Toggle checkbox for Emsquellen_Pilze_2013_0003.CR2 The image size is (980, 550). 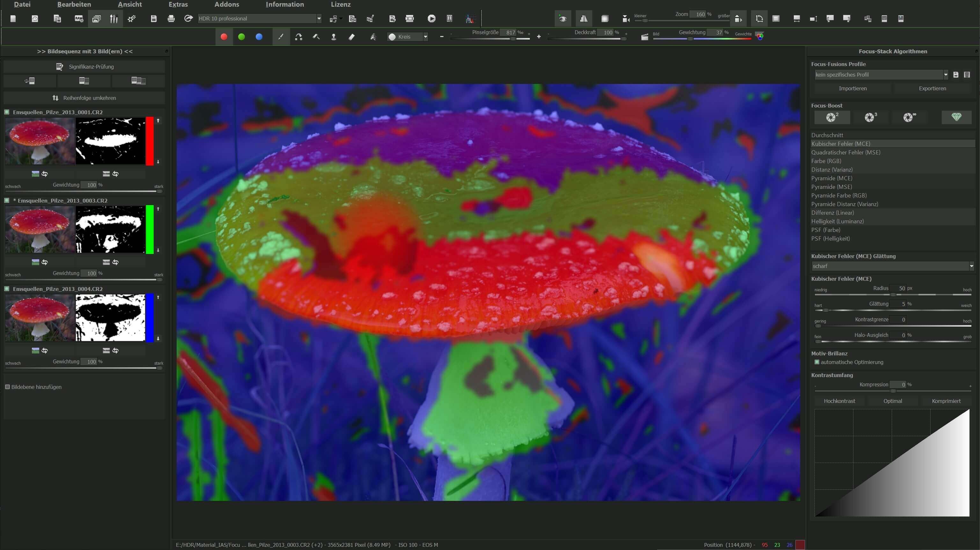[x=7, y=200]
